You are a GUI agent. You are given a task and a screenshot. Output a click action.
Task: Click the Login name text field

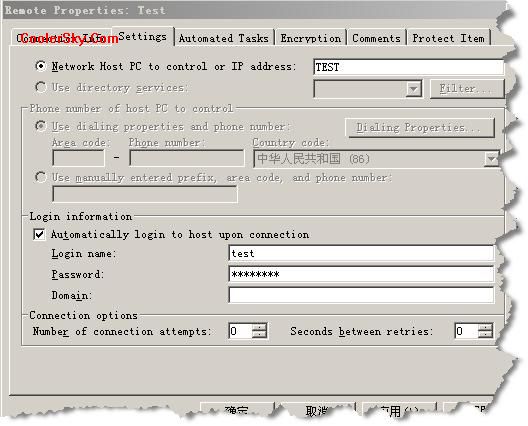tap(361, 253)
